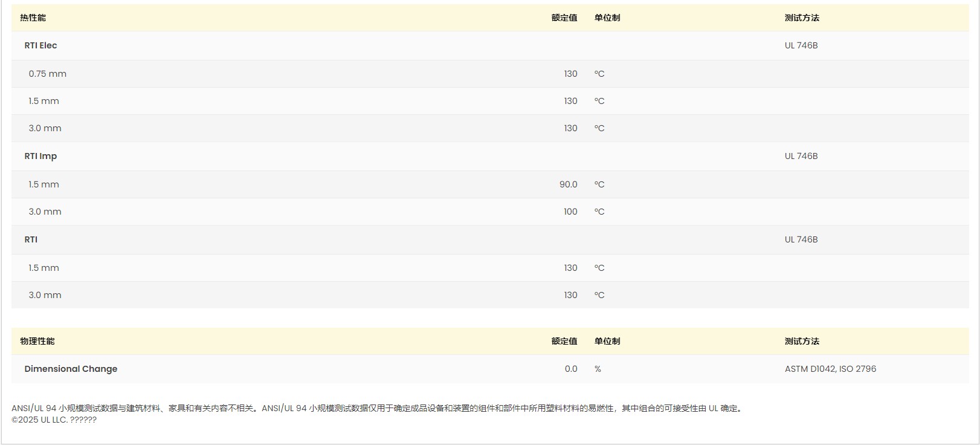Click 单位制 header in 热性能 table
This screenshot has width=980, height=445.
point(607,18)
